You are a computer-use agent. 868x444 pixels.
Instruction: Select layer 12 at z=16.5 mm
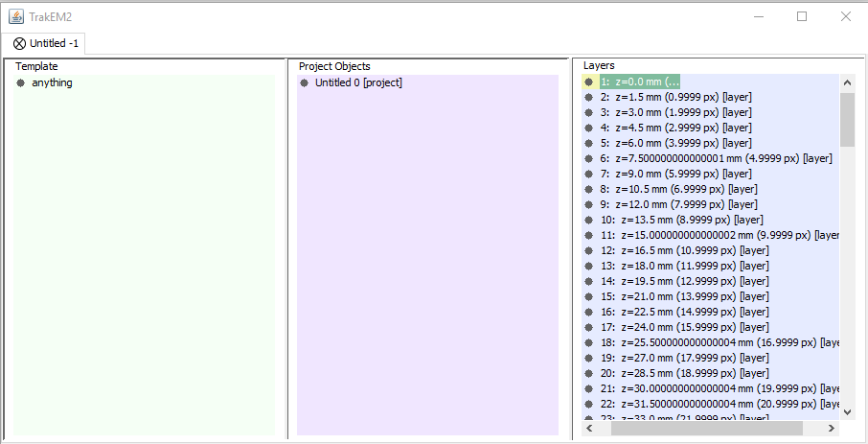click(x=684, y=250)
